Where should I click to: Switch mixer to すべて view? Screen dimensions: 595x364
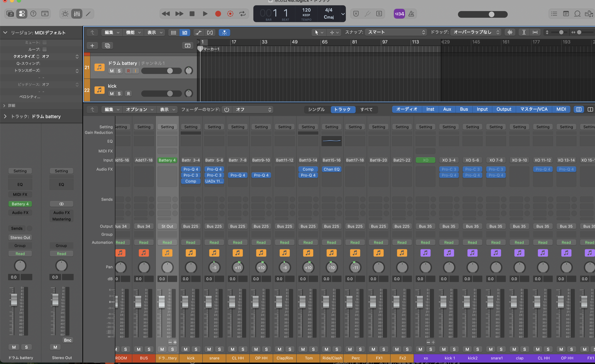(366, 109)
